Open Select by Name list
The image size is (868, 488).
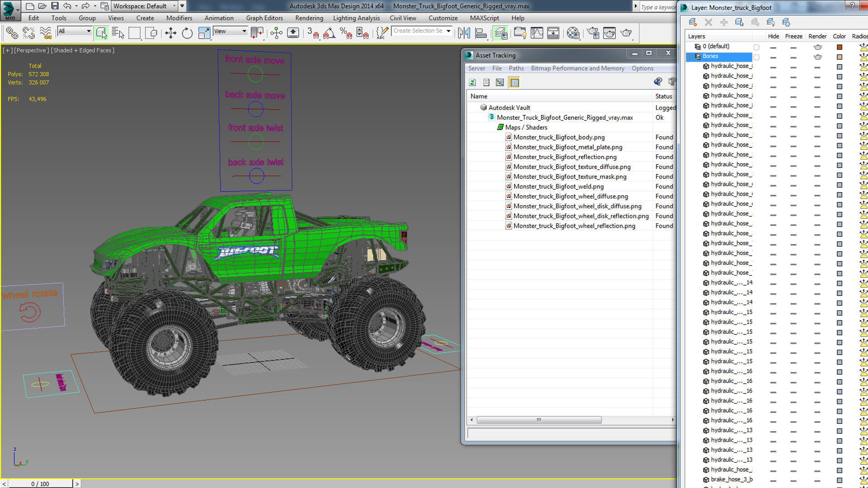coord(118,33)
